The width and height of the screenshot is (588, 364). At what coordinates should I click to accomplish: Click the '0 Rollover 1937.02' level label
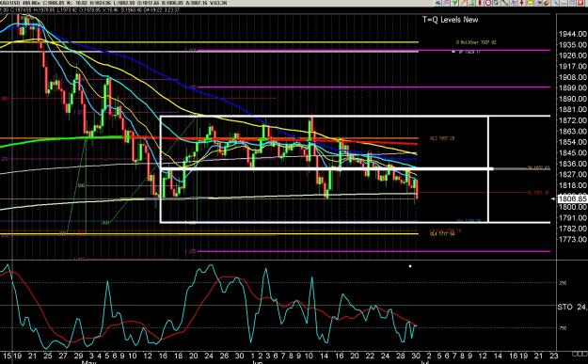click(476, 42)
